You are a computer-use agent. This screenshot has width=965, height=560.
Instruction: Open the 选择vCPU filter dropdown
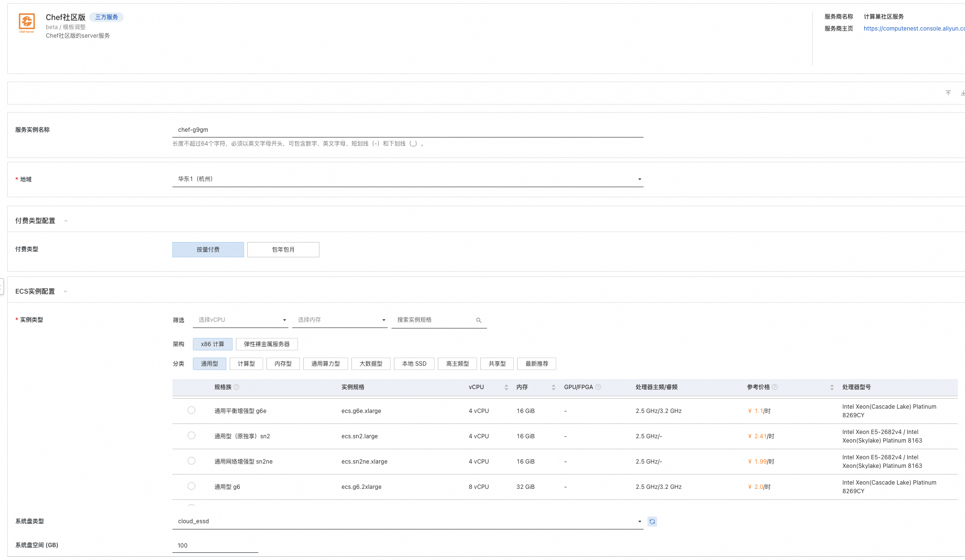point(241,320)
